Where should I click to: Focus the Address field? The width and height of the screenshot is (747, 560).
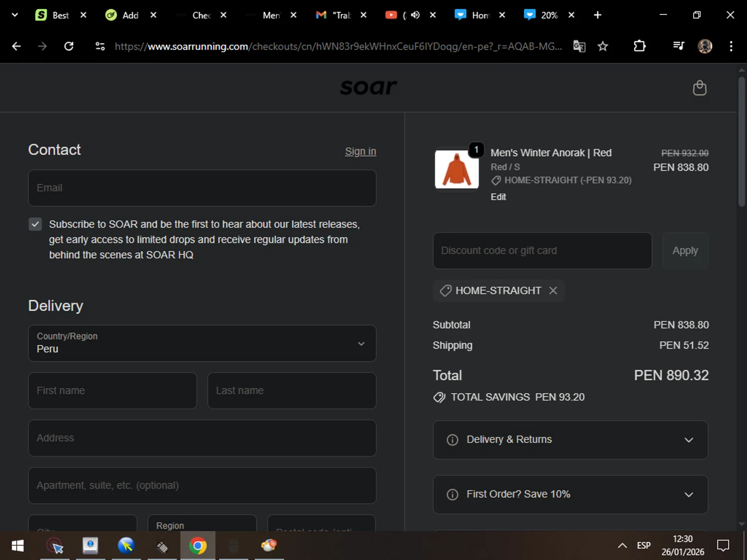[202, 438]
